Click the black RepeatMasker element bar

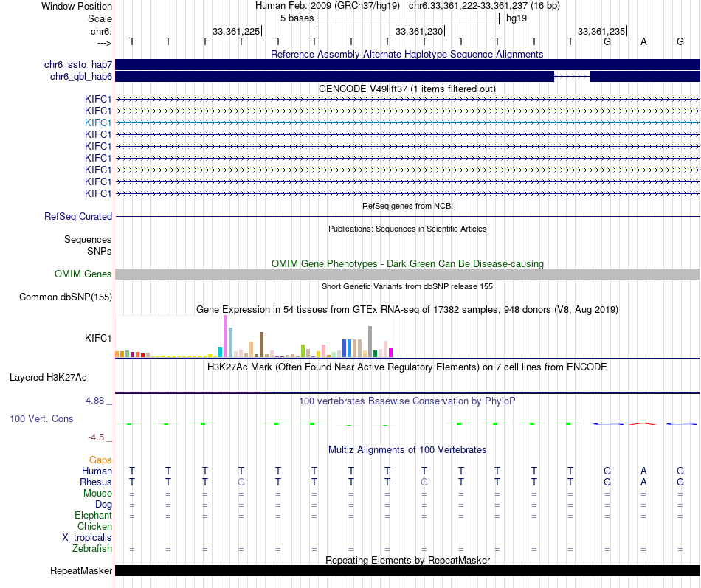(x=407, y=570)
